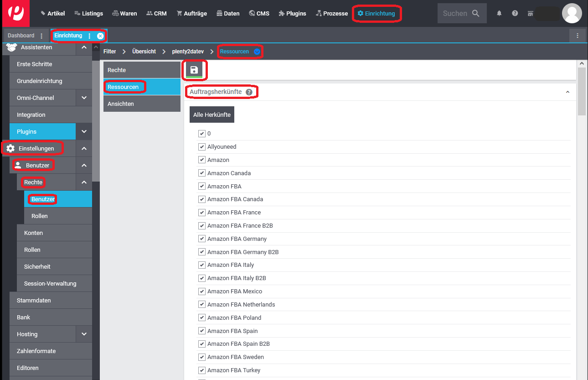Image resolution: width=588 pixels, height=380 pixels.
Task: Collapse the Auftragsherkünfte panel
Action: tap(567, 92)
